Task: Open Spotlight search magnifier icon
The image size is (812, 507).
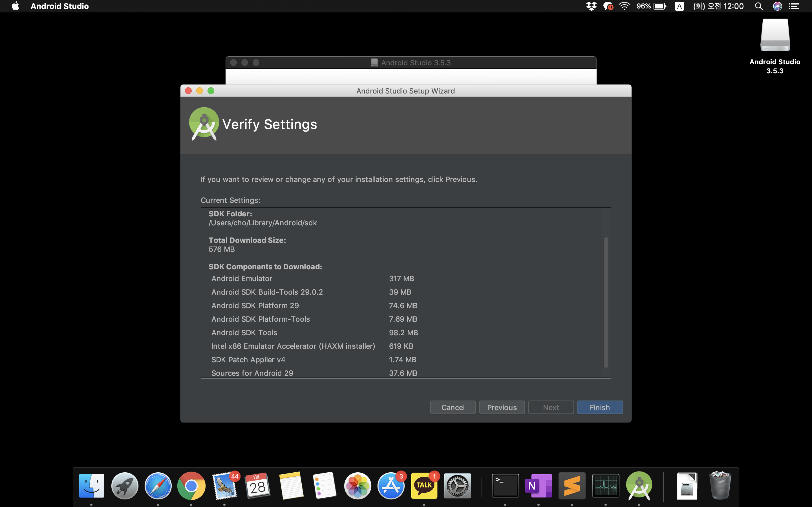Action: [759, 6]
